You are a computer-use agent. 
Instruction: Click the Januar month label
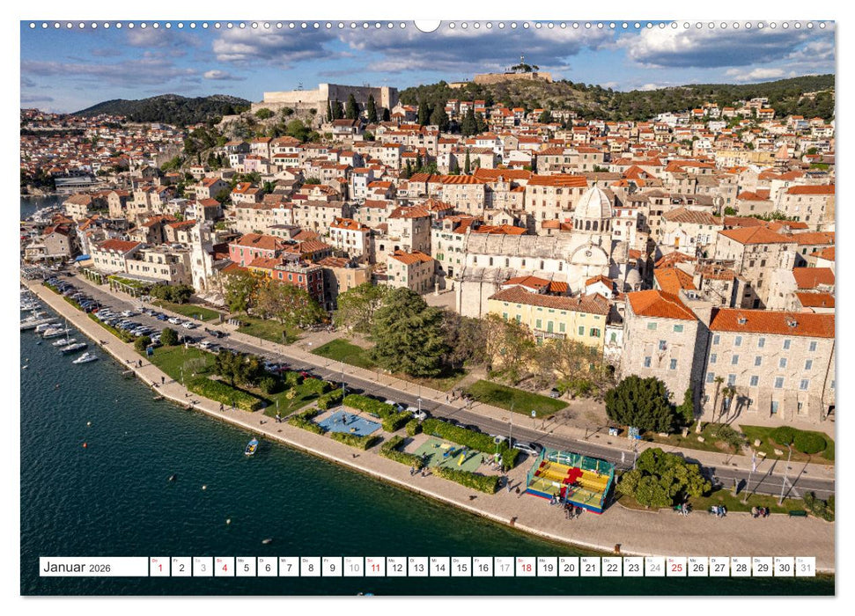66,568
